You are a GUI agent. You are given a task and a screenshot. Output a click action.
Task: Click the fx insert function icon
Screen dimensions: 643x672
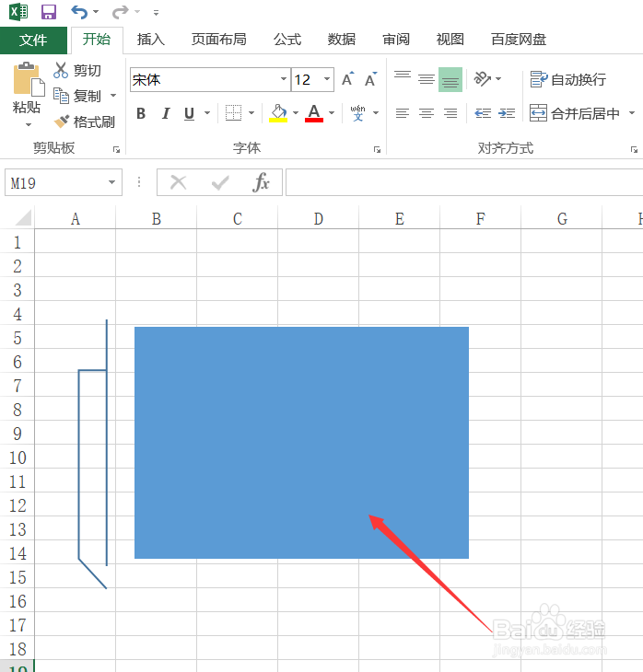coord(261,182)
